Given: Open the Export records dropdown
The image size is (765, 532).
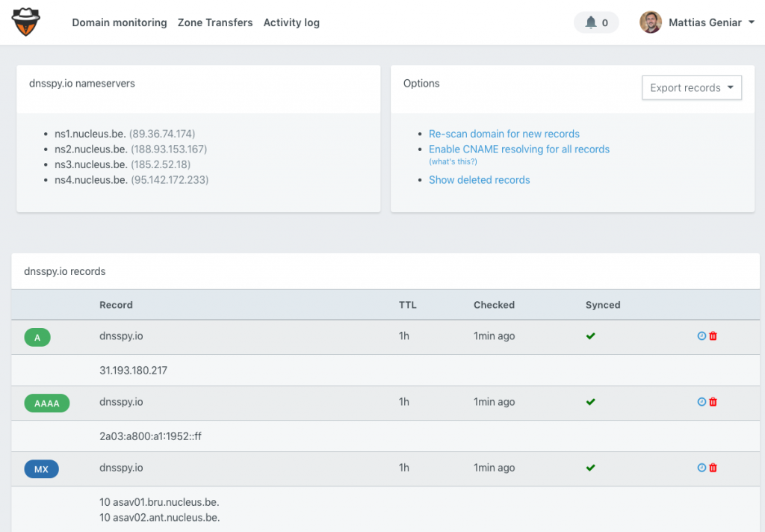Looking at the screenshot, I should point(691,88).
